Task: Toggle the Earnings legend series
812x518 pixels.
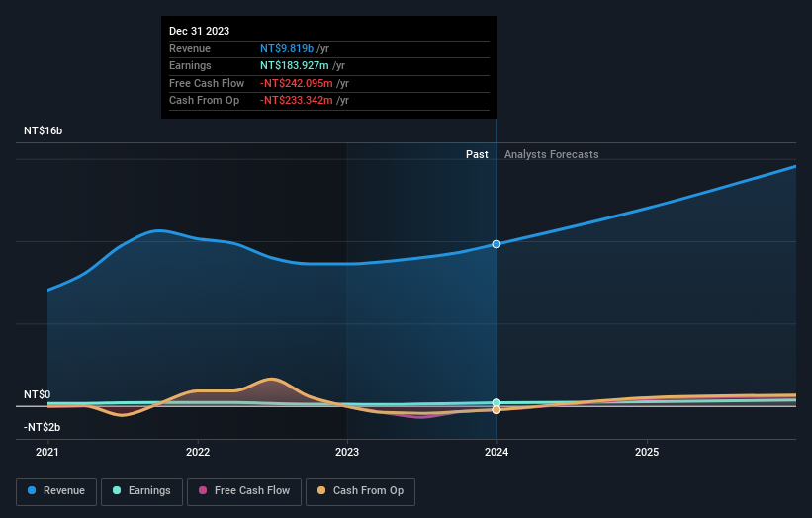Action: click(x=141, y=491)
